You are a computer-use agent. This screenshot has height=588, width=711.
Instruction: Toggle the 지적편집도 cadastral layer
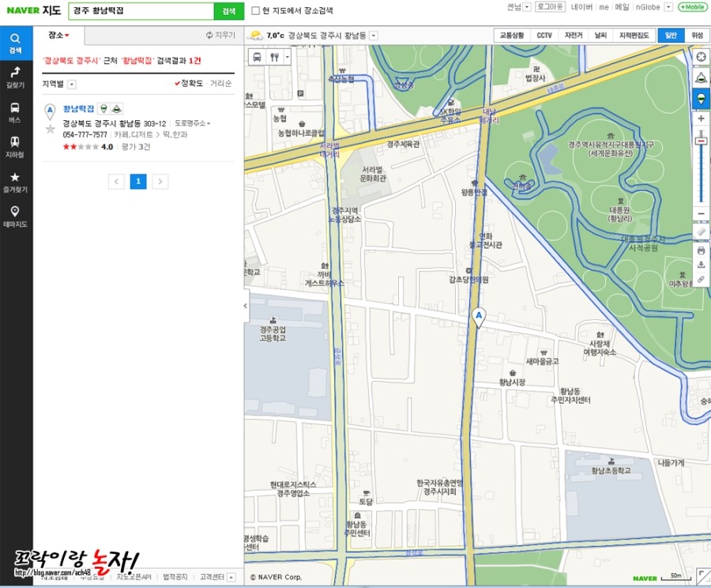click(634, 36)
